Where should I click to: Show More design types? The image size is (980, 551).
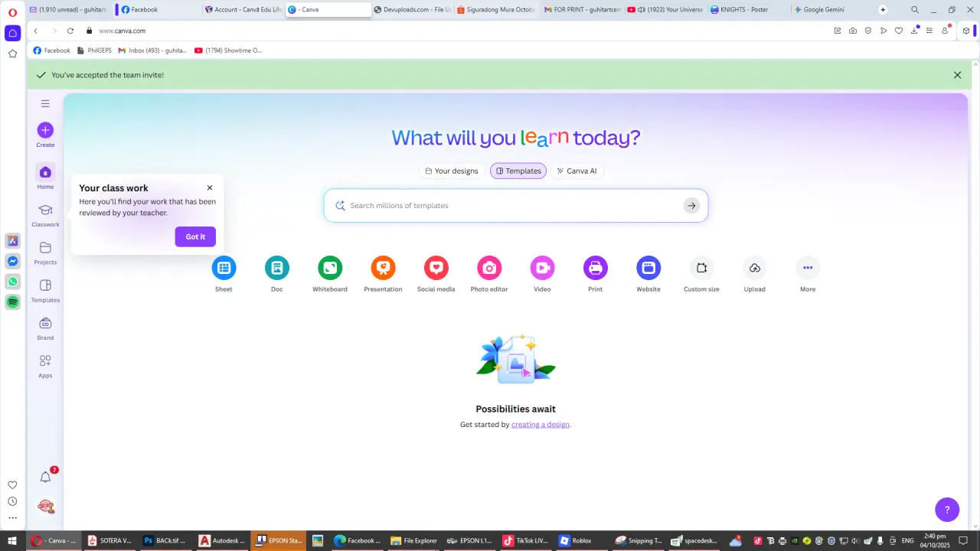point(808,268)
